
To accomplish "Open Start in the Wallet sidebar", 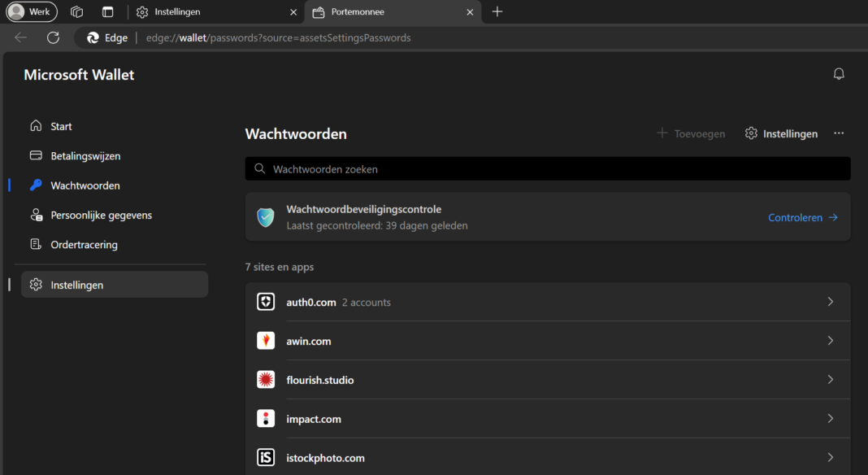I will (x=59, y=126).
